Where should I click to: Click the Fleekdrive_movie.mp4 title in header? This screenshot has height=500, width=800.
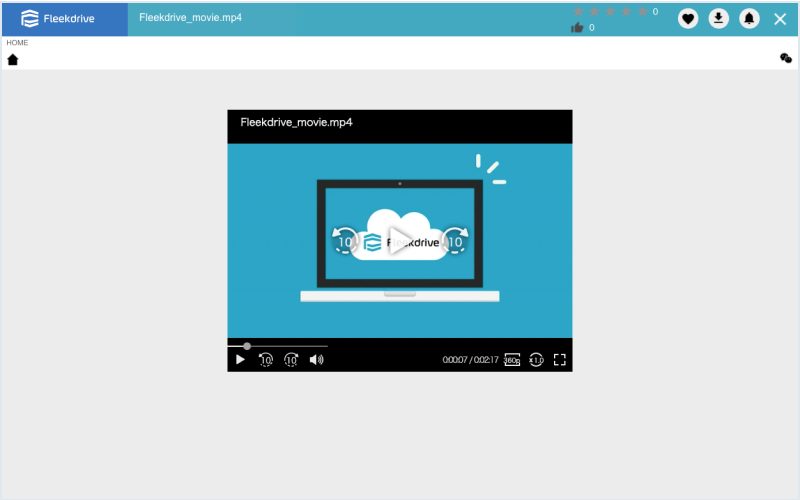pos(190,17)
